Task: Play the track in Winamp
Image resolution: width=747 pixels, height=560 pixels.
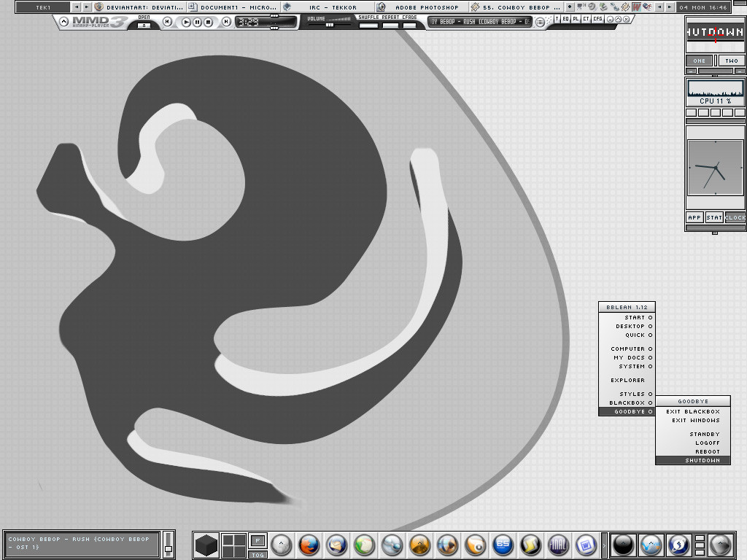Action: [186, 22]
